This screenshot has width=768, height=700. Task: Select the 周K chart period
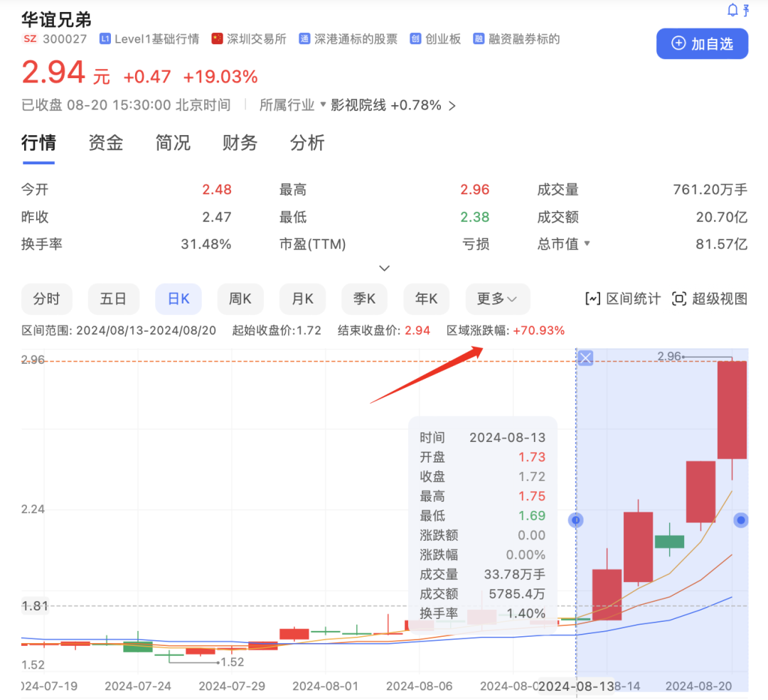(x=240, y=298)
